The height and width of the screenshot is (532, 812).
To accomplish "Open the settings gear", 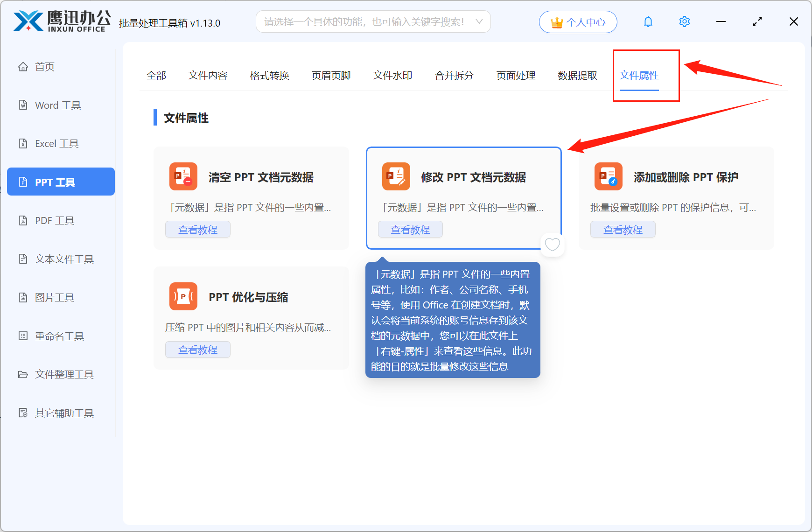I will coord(684,21).
